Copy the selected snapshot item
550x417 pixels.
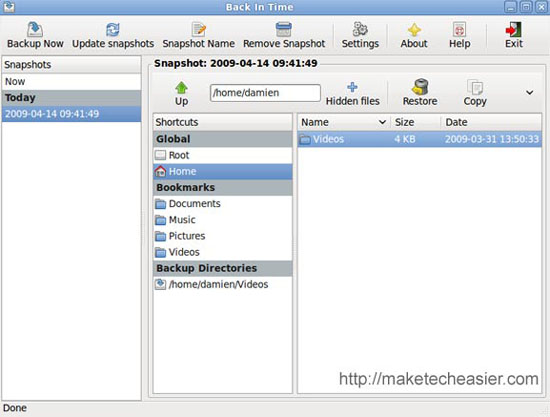click(x=475, y=93)
